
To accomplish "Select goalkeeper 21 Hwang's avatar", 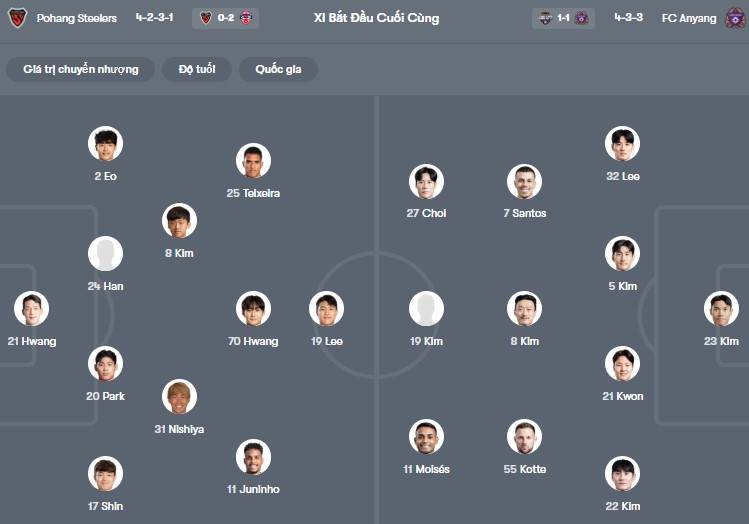I will (31, 309).
